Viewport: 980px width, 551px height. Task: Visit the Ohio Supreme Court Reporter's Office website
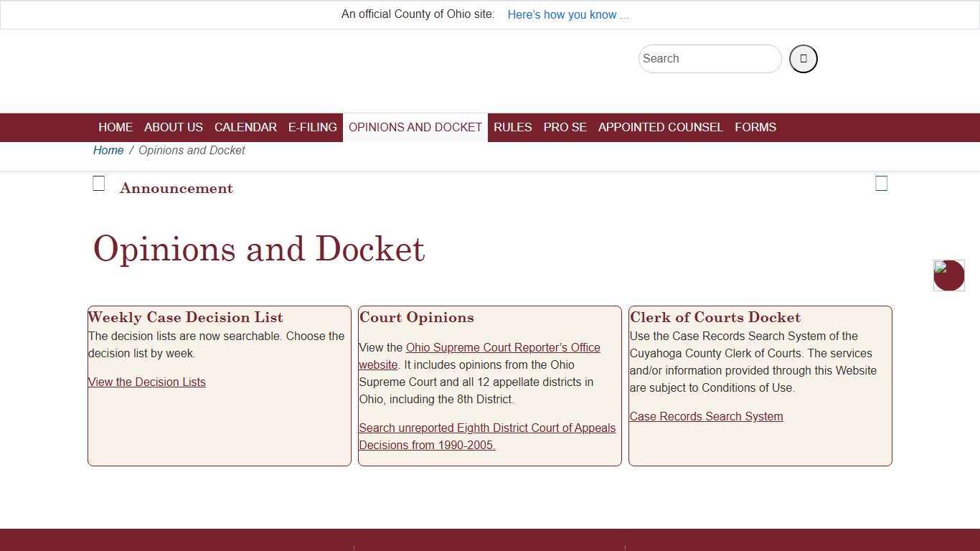click(503, 347)
